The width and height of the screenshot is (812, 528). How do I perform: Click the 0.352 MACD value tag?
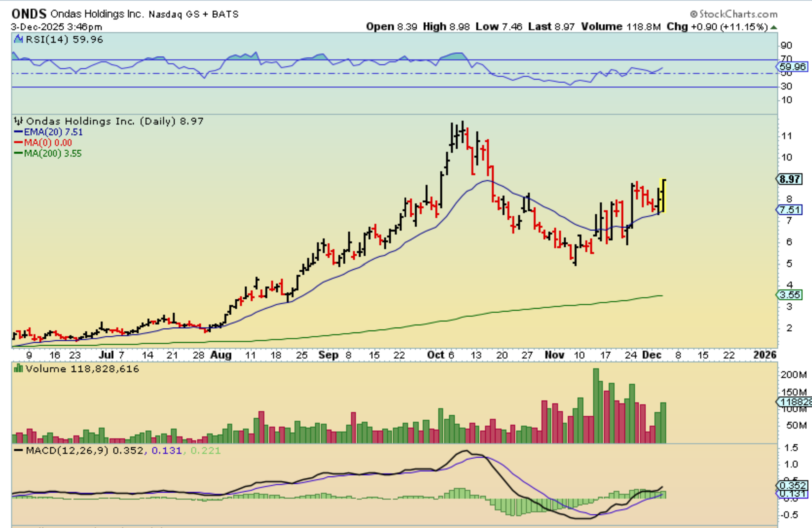pos(792,485)
